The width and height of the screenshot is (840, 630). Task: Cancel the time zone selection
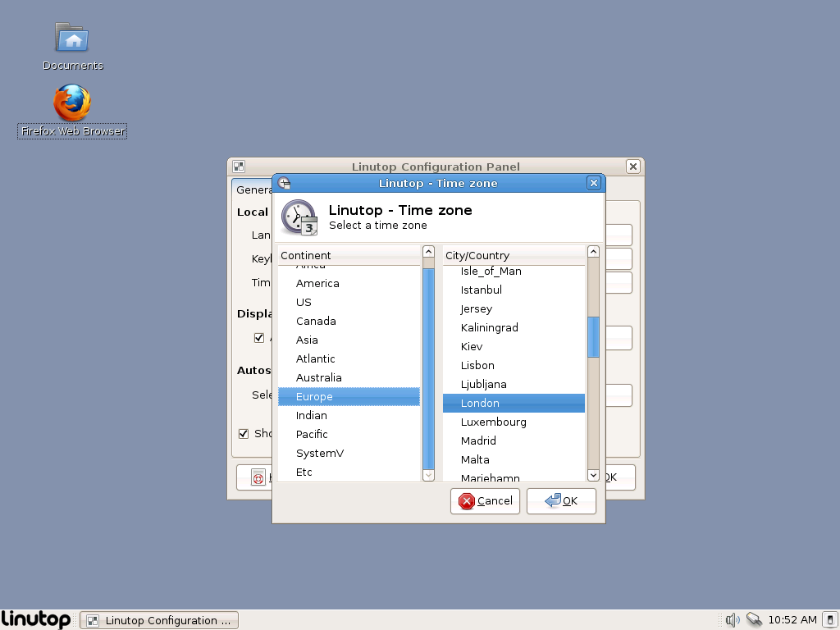click(x=485, y=501)
